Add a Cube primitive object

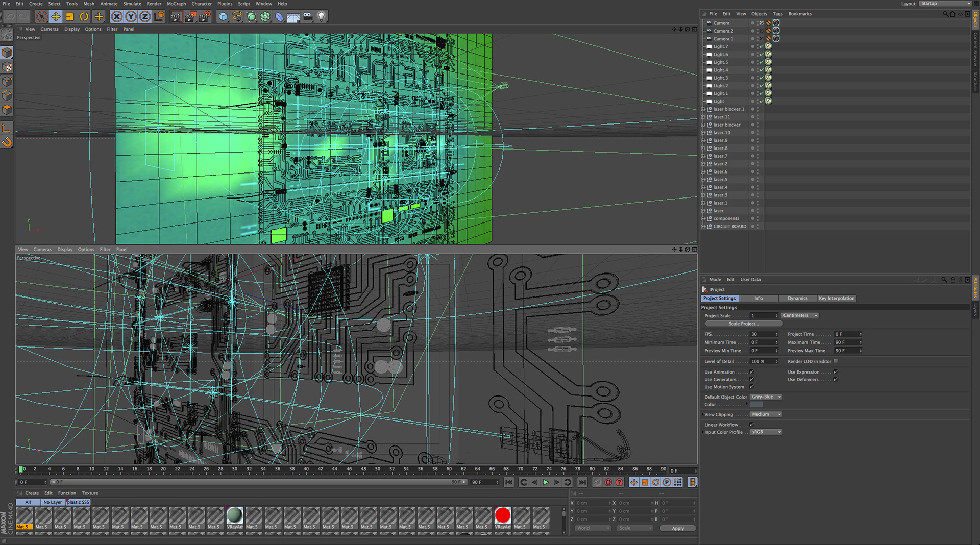pyautogui.click(x=223, y=17)
